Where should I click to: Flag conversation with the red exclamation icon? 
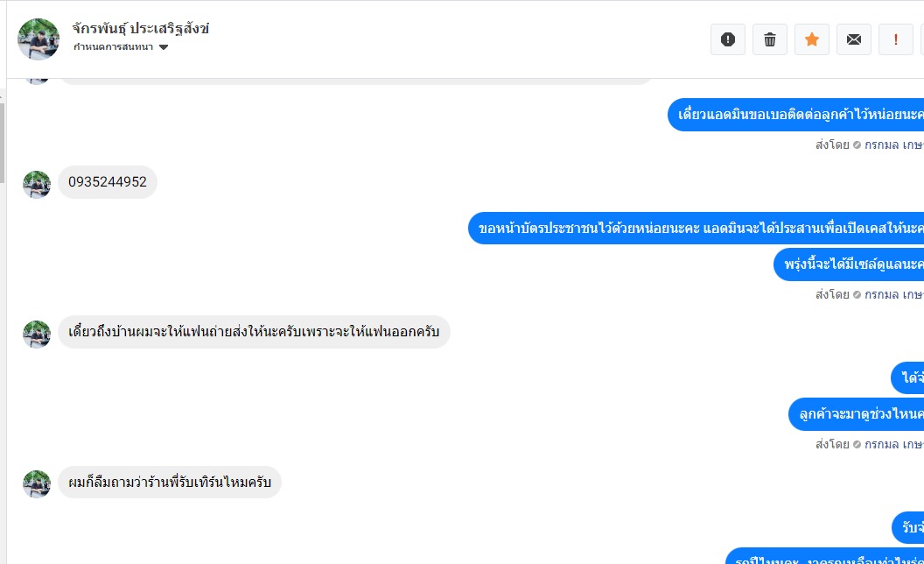click(x=896, y=39)
